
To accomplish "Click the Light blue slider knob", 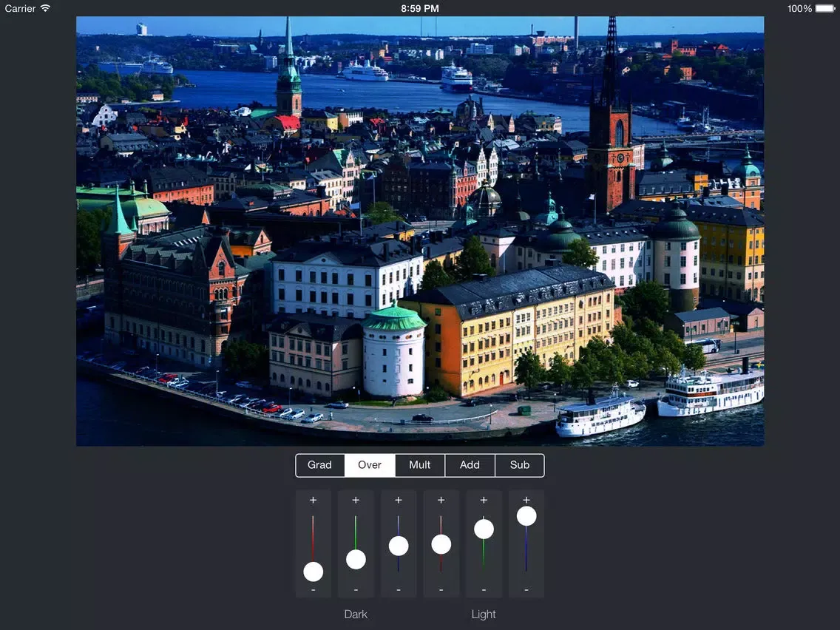I will click(526, 516).
